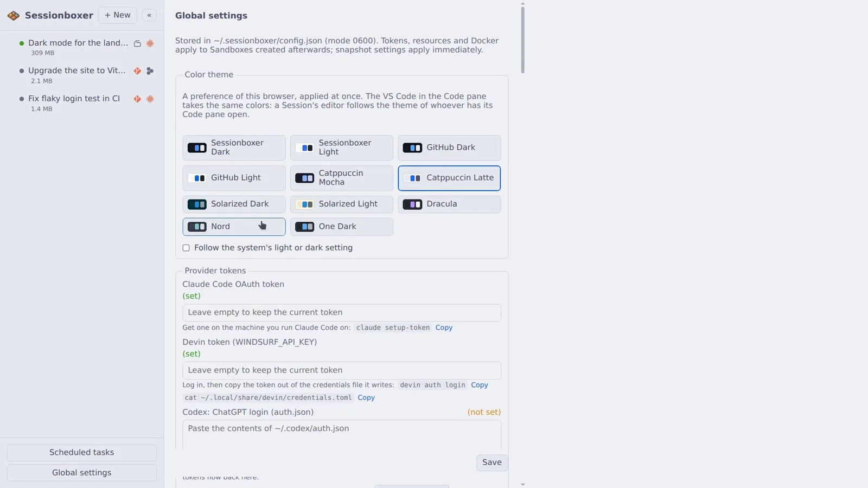The height and width of the screenshot is (488, 868).
Task: Click the Claude starburst icon on Dark mode session
Action: tap(150, 43)
